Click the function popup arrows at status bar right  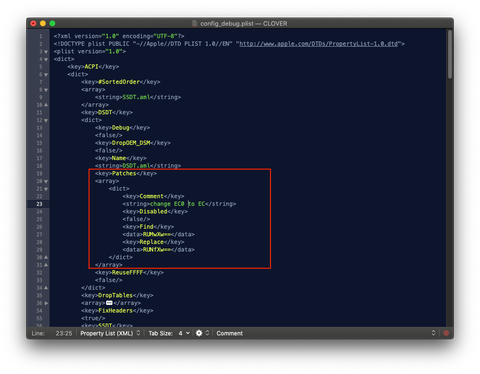[x=433, y=333]
